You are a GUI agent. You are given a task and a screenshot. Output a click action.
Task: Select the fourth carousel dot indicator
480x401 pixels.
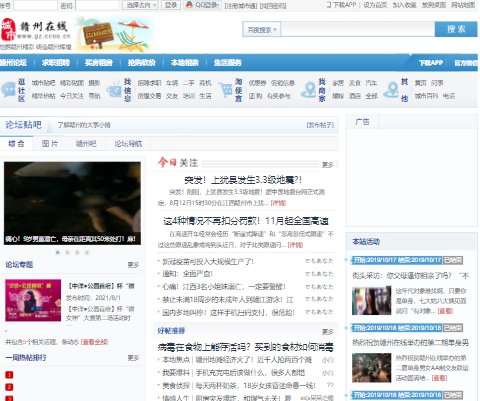pyautogui.click(x=87, y=252)
